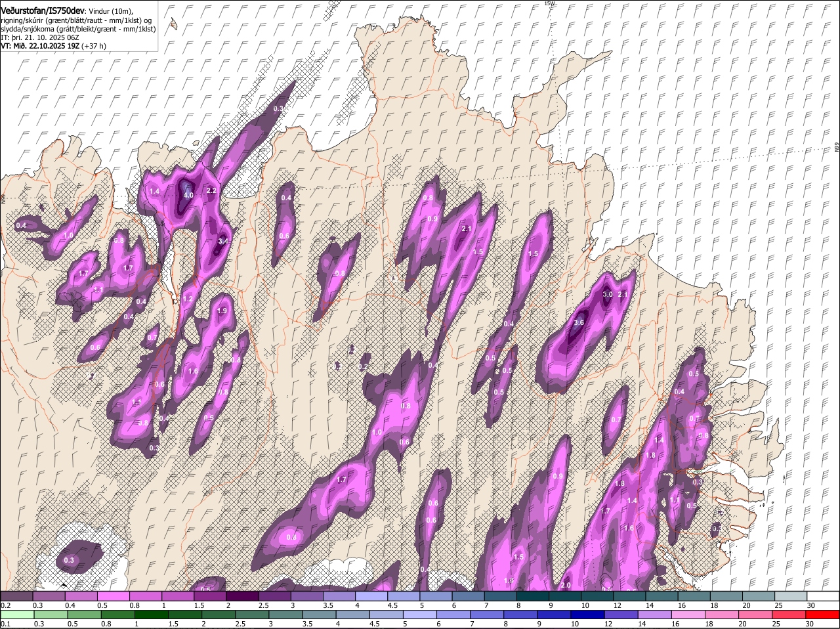
Task: Pick the red bottom-row swatch labeled 25
Action: 789,615
